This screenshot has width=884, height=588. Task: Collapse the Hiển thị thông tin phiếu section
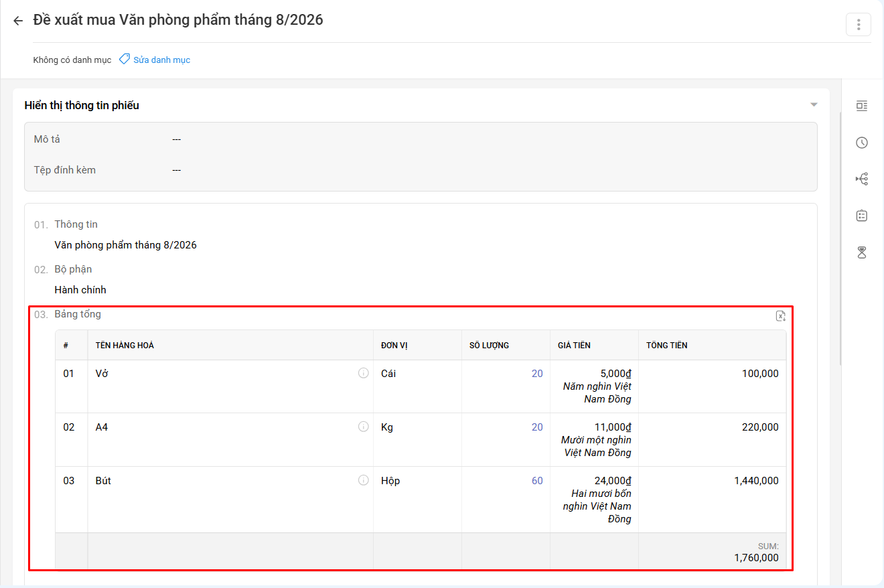pos(814,104)
